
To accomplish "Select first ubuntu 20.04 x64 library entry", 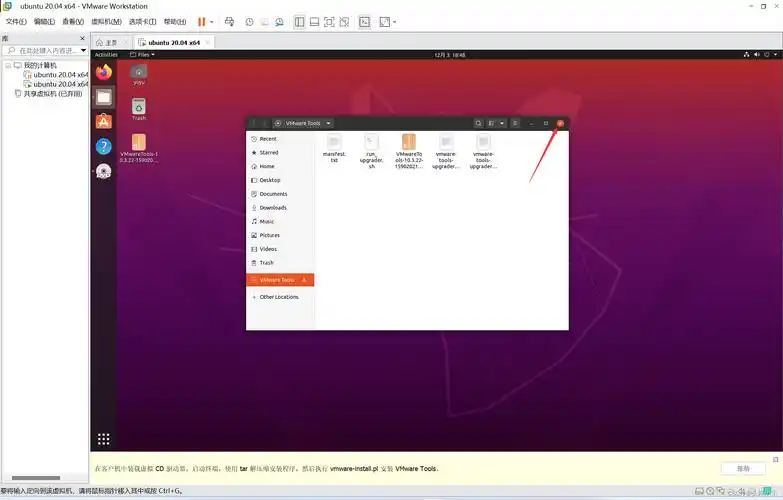I will coord(56,74).
